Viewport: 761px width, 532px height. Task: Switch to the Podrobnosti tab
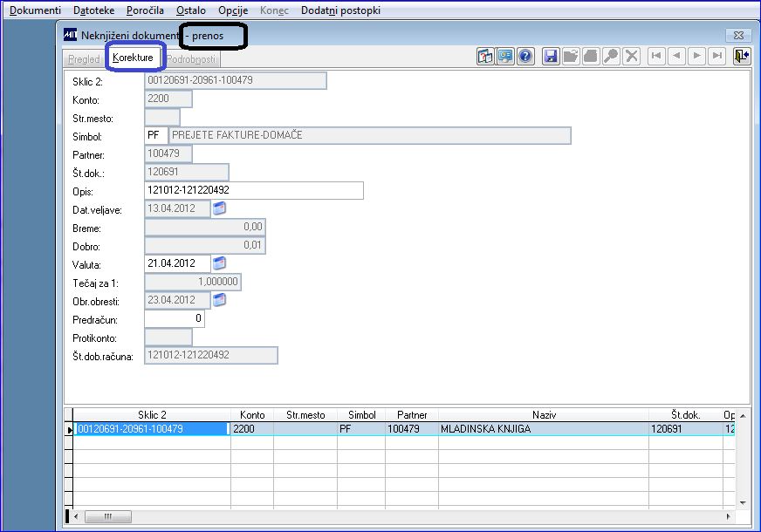[191, 59]
